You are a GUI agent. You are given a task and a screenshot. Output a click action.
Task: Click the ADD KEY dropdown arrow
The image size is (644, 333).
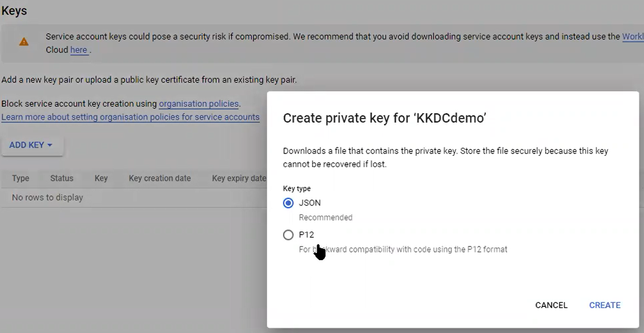pyautogui.click(x=50, y=145)
